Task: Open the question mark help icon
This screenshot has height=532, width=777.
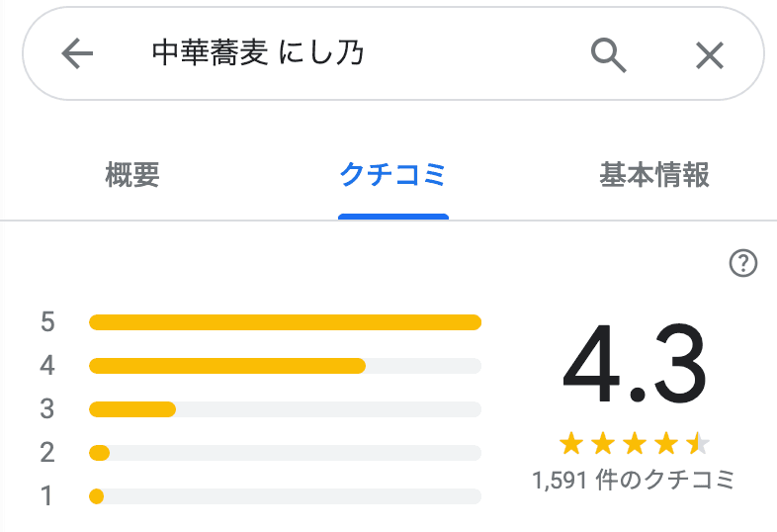Action: pyautogui.click(x=742, y=263)
